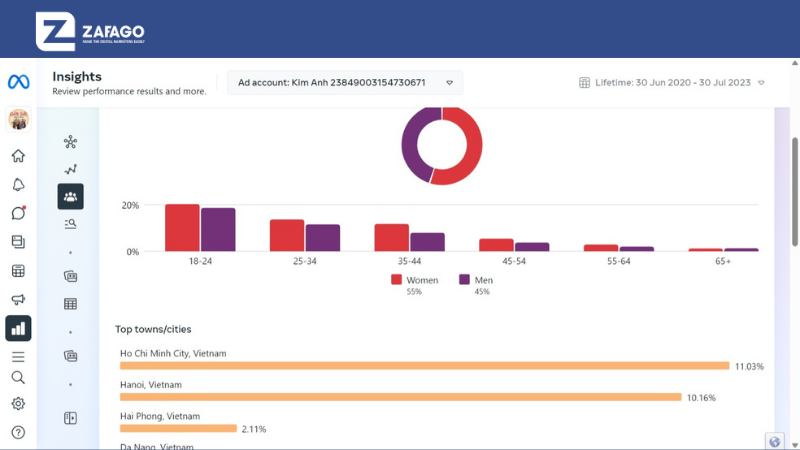
Task: Click the Men purple legend swatch
Action: point(464,280)
